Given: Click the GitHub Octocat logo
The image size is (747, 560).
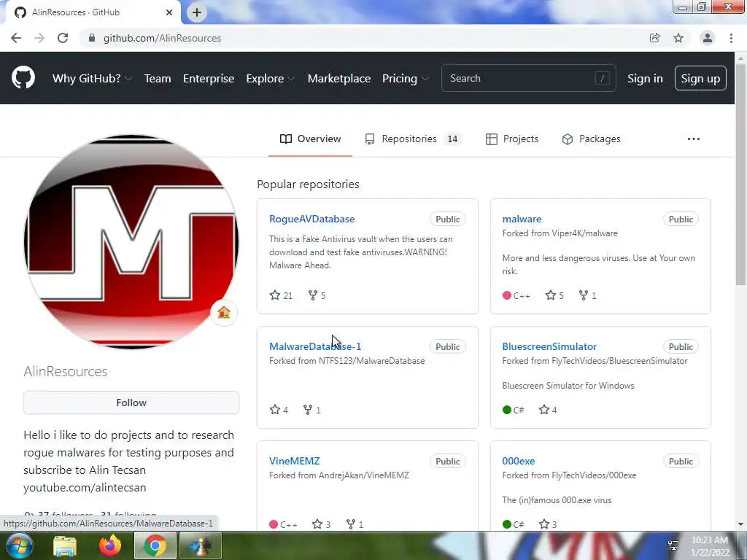Looking at the screenshot, I should pos(23,78).
